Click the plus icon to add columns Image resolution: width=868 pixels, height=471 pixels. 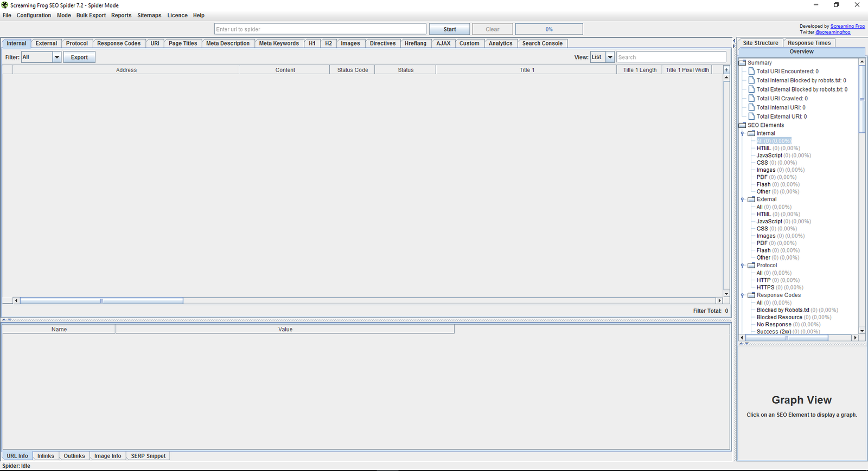click(x=726, y=70)
